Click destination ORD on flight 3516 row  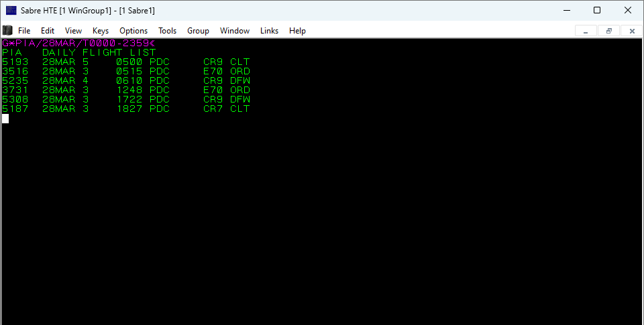pos(240,72)
